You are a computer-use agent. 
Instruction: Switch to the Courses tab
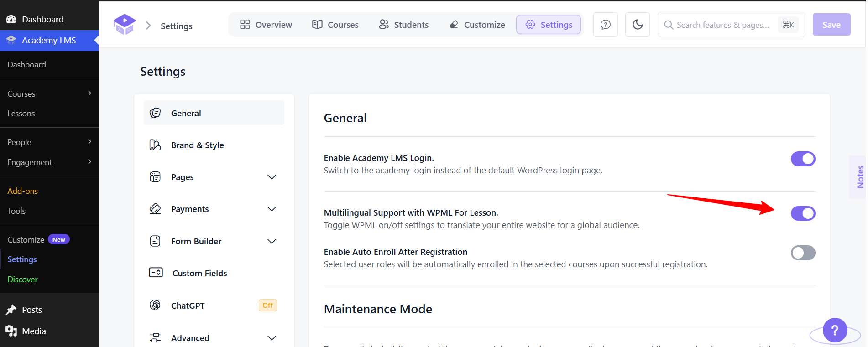click(335, 25)
